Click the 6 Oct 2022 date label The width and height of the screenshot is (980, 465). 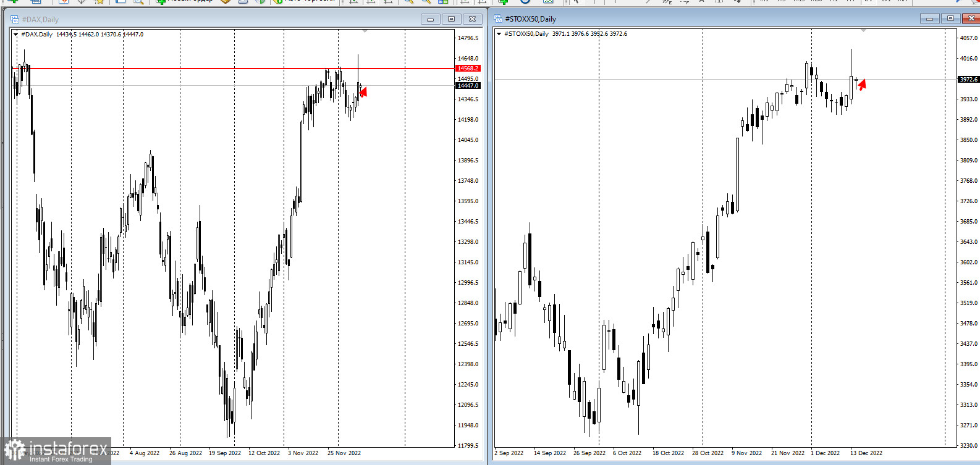627,453
